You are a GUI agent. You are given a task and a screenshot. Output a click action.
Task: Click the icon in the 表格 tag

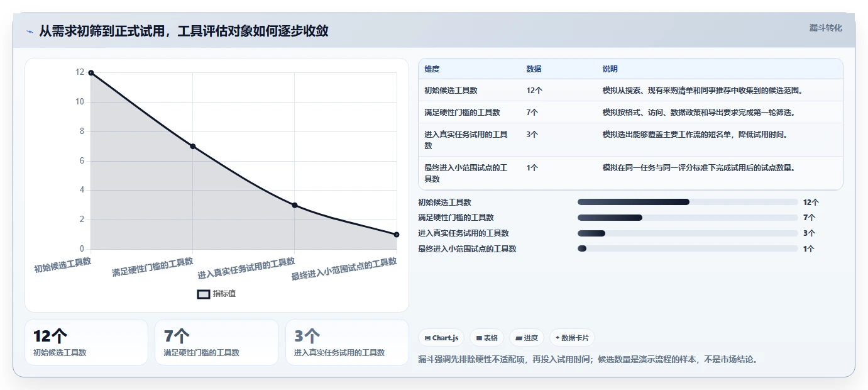click(x=479, y=338)
